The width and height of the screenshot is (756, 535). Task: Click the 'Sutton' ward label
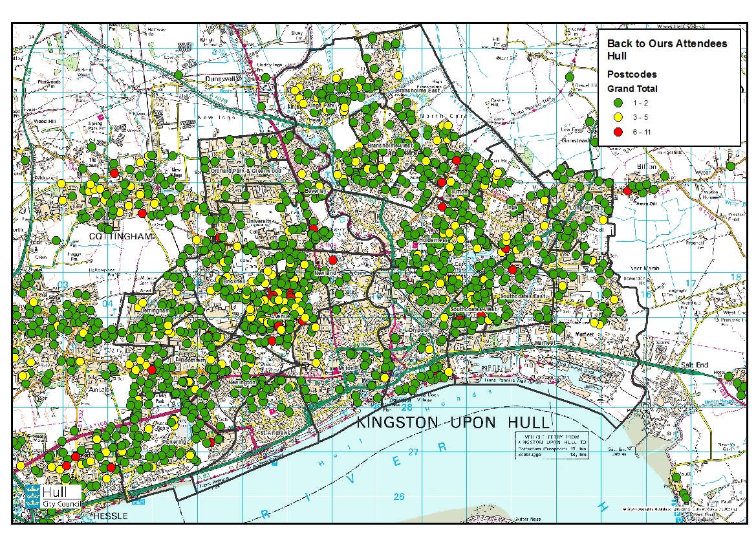tap(459, 191)
